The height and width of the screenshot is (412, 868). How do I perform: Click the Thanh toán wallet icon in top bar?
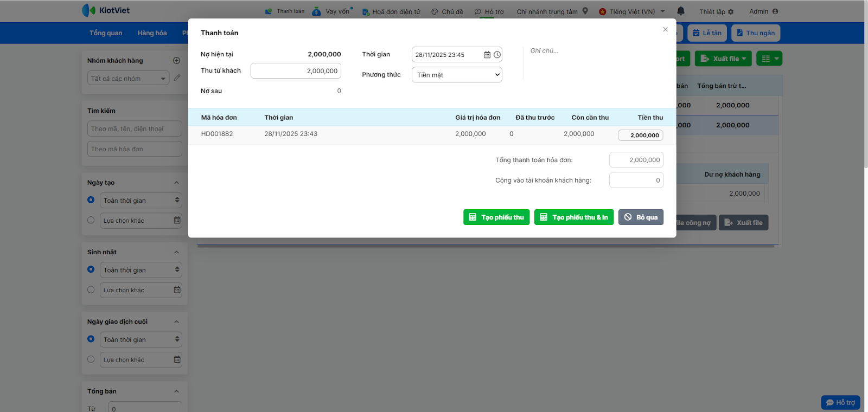pyautogui.click(x=269, y=11)
